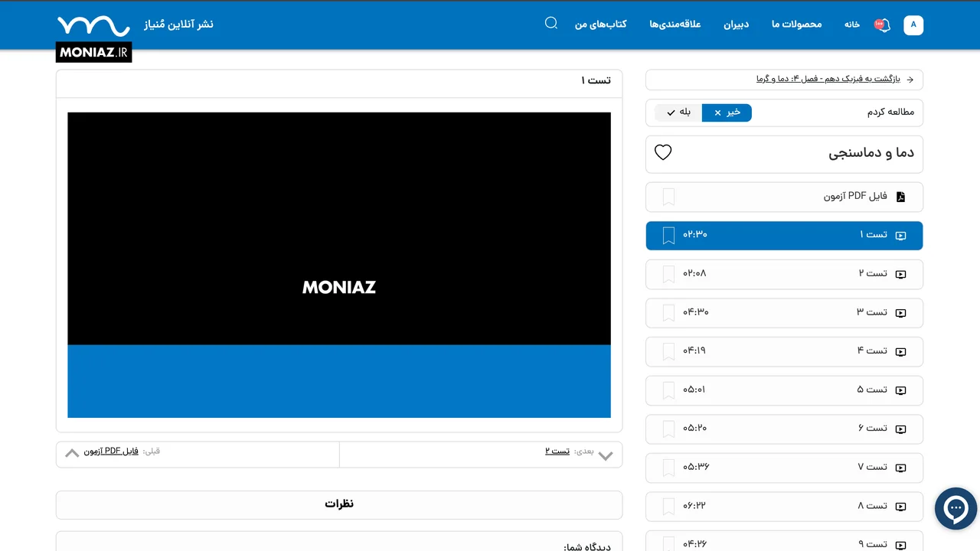Click the ۰۵:۳۶ duration of تست ۷
980x551 pixels.
(696, 467)
